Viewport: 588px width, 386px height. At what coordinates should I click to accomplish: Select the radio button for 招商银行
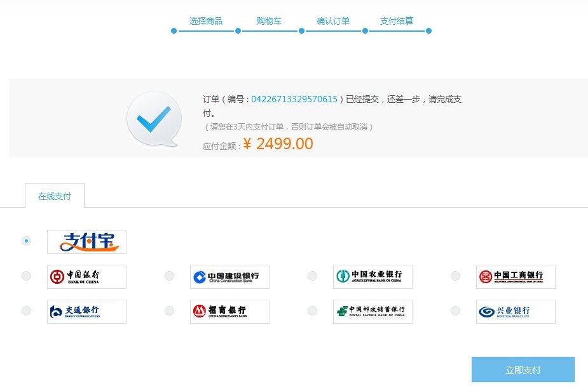pos(169,311)
